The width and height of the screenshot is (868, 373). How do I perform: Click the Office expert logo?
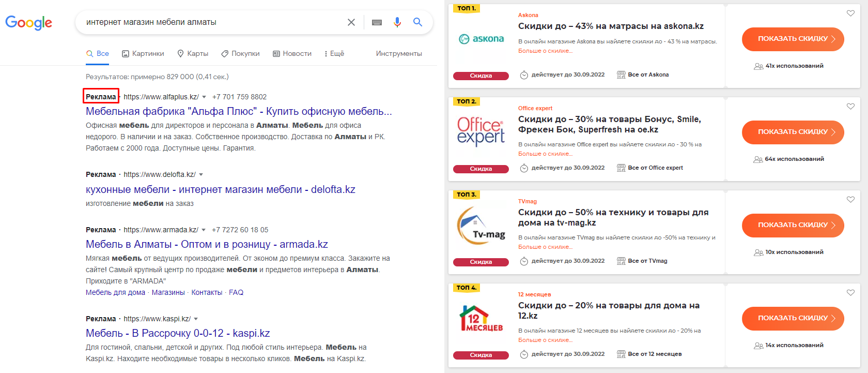tap(481, 131)
